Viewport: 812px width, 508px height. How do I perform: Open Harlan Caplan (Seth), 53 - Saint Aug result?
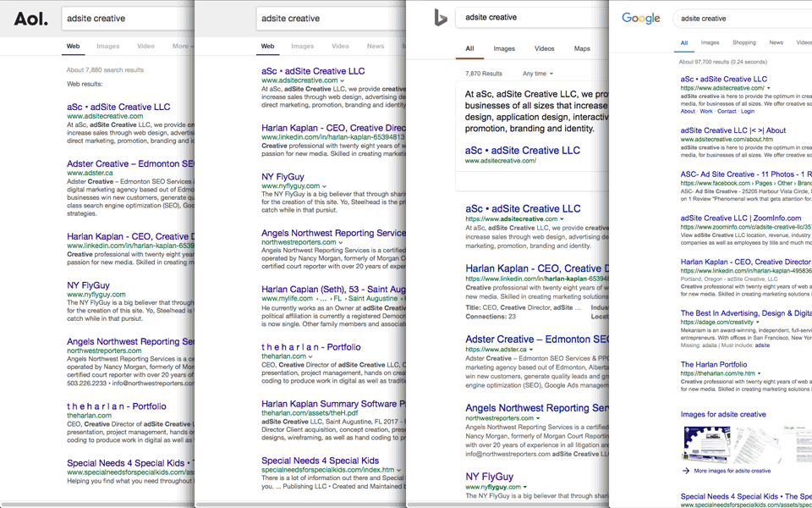point(333,290)
